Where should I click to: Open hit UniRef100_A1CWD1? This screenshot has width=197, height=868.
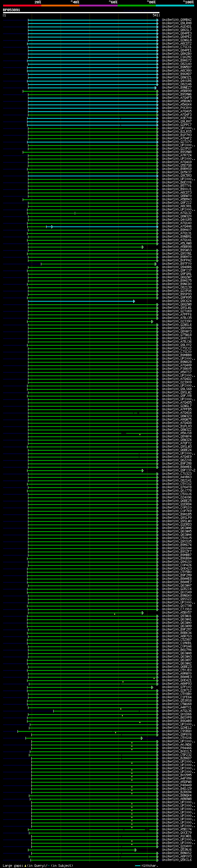[176, 836]
